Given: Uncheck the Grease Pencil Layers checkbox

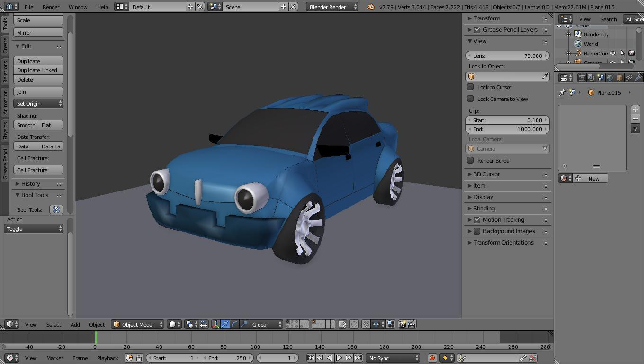Looking at the screenshot, I should point(477,29).
